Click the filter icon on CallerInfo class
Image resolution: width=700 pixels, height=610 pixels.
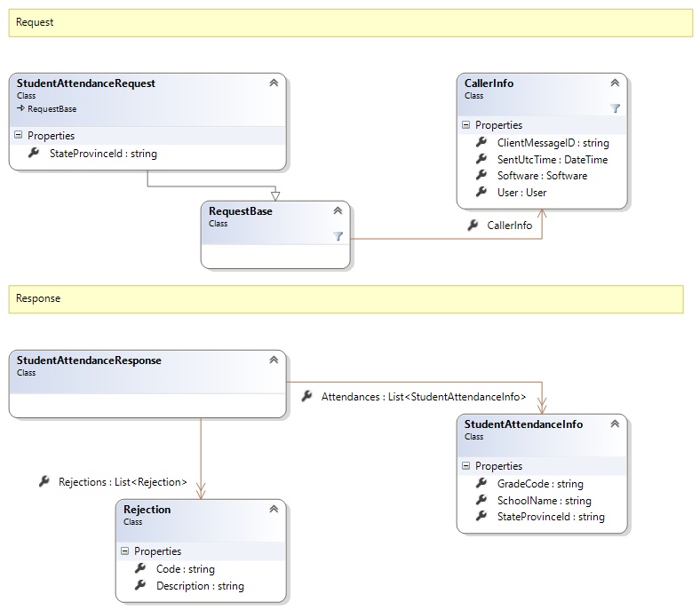coord(615,108)
